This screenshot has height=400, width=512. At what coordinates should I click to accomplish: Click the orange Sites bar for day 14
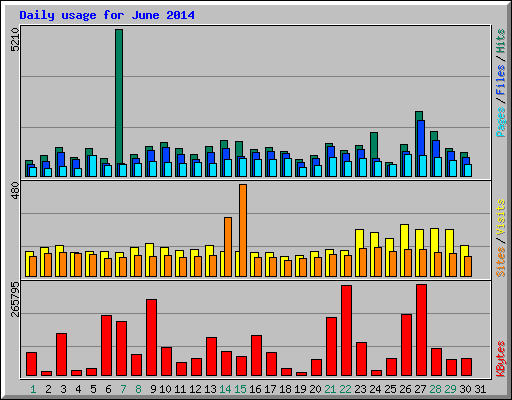tap(228, 247)
